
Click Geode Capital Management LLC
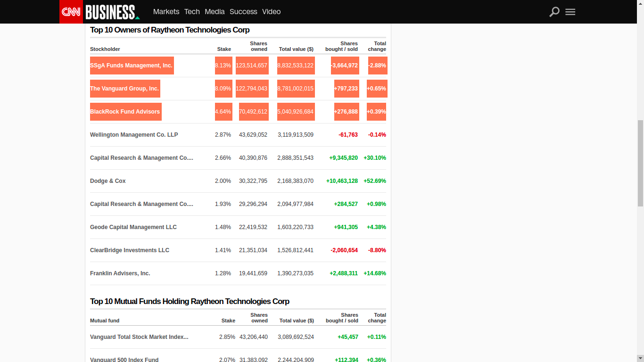(133, 227)
